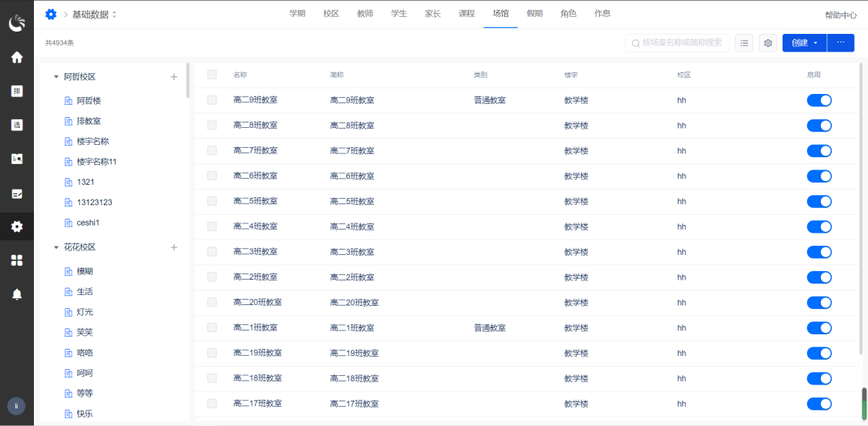Image resolution: width=868 pixels, height=426 pixels.
Task: Select 13123123 in the building tree
Action: pos(95,203)
